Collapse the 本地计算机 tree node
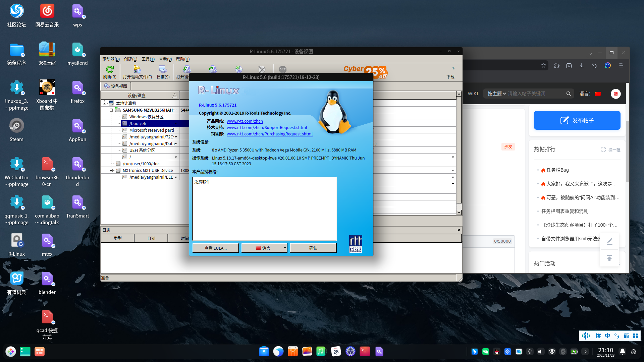The height and width of the screenshot is (362, 644). pyautogui.click(x=105, y=103)
